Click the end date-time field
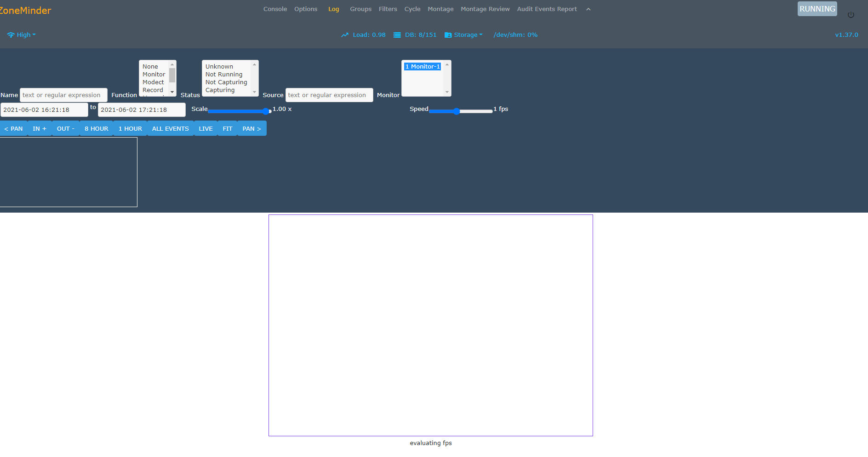 pos(142,110)
